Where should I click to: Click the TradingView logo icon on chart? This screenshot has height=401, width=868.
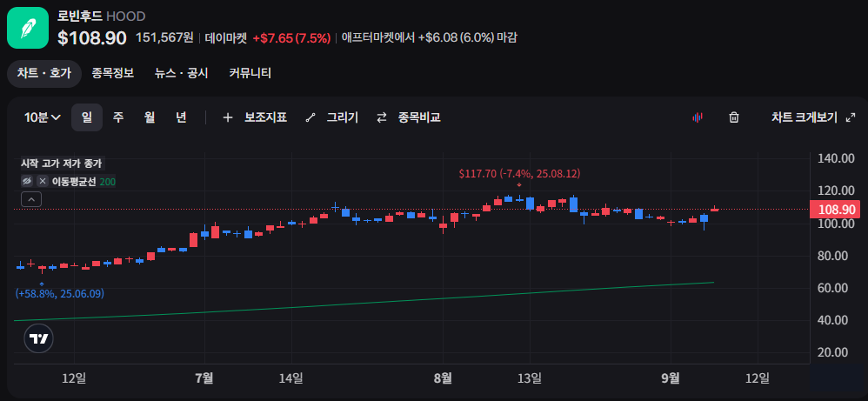coord(39,339)
